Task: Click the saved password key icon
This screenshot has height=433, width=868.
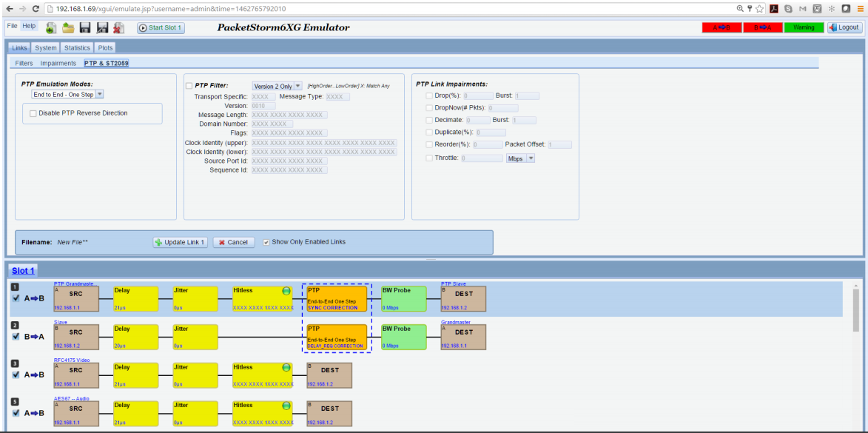Action: tap(750, 9)
